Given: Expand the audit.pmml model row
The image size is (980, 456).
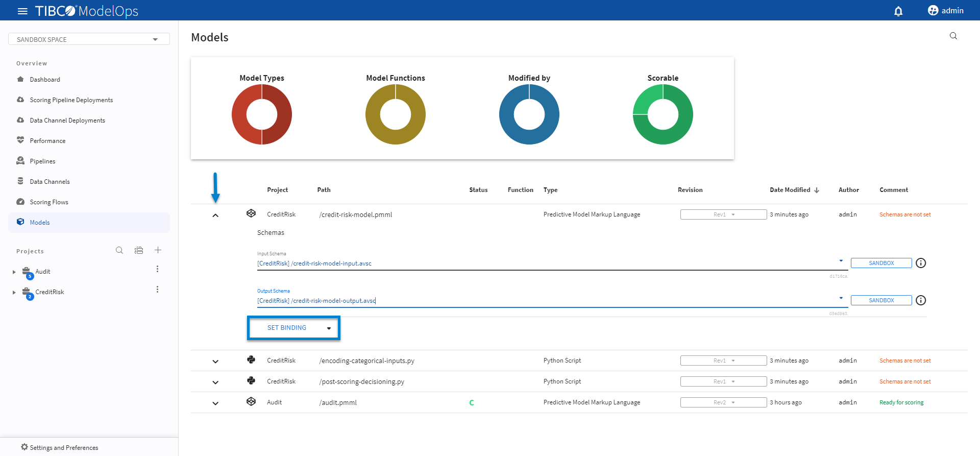Looking at the screenshot, I should click(x=215, y=403).
